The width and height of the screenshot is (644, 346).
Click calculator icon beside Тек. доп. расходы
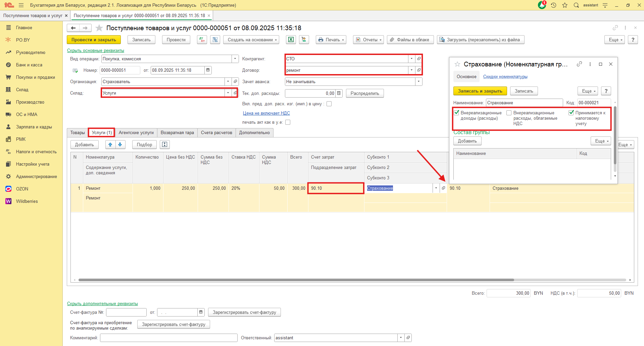(x=339, y=93)
